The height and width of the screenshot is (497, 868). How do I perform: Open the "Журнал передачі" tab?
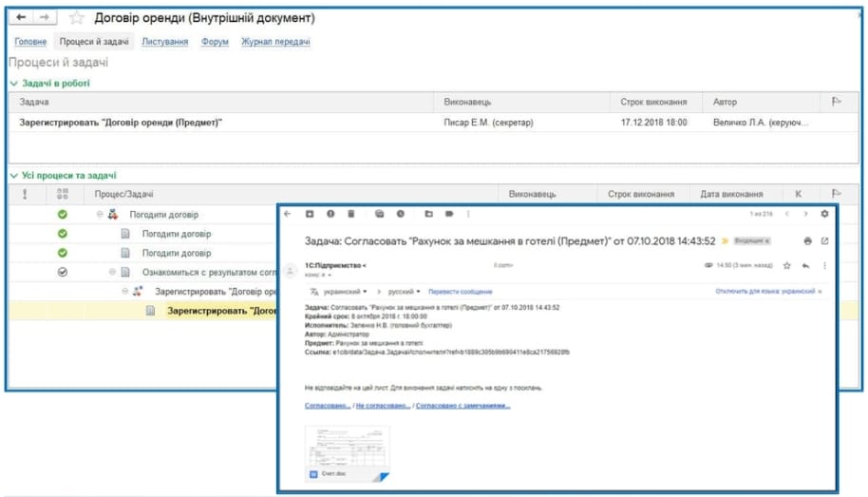275,42
